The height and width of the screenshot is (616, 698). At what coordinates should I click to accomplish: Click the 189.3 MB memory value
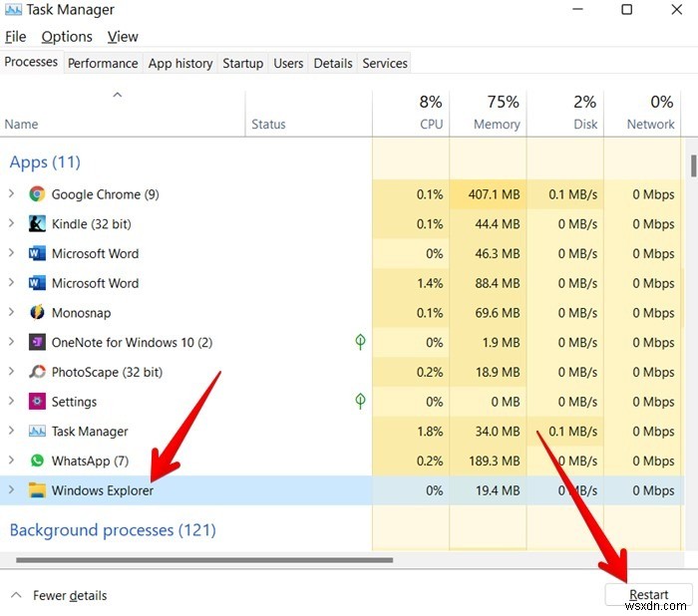[495, 462]
